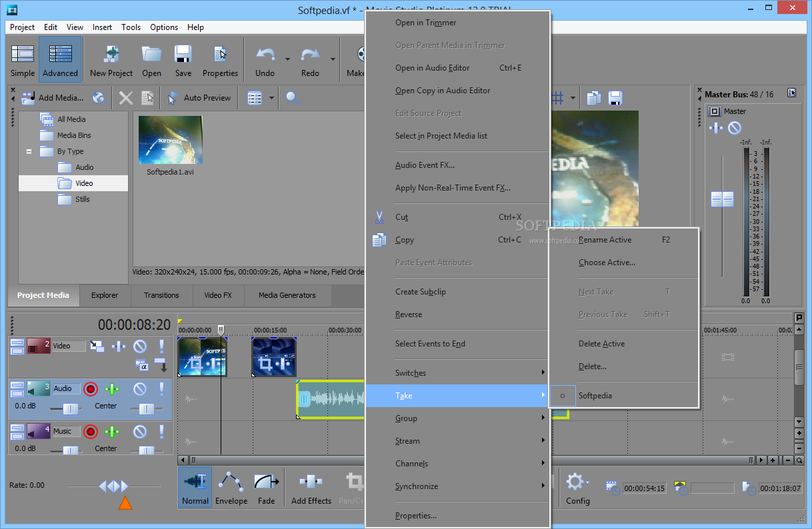The height and width of the screenshot is (529, 812).
Task: Switch to the Video FX tab
Action: point(218,295)
